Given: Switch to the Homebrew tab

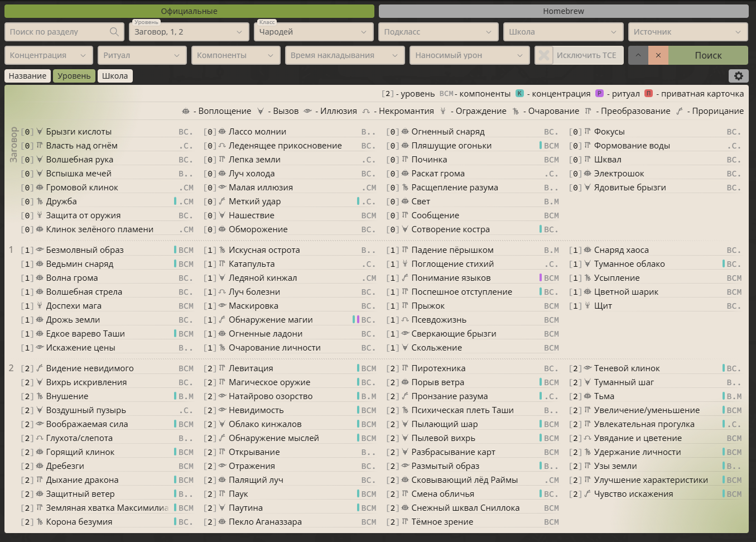Looking at the screenshot, I should [x=563, y=11].
